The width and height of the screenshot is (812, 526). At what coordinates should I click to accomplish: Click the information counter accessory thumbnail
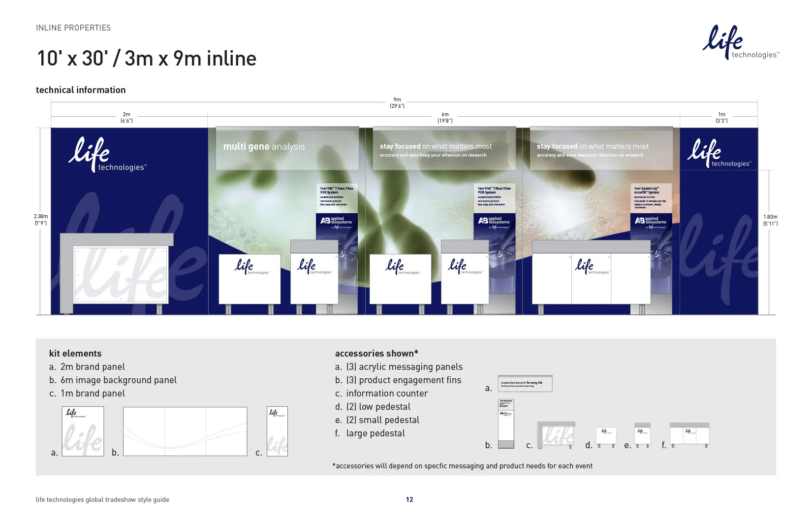click(556, 435)
